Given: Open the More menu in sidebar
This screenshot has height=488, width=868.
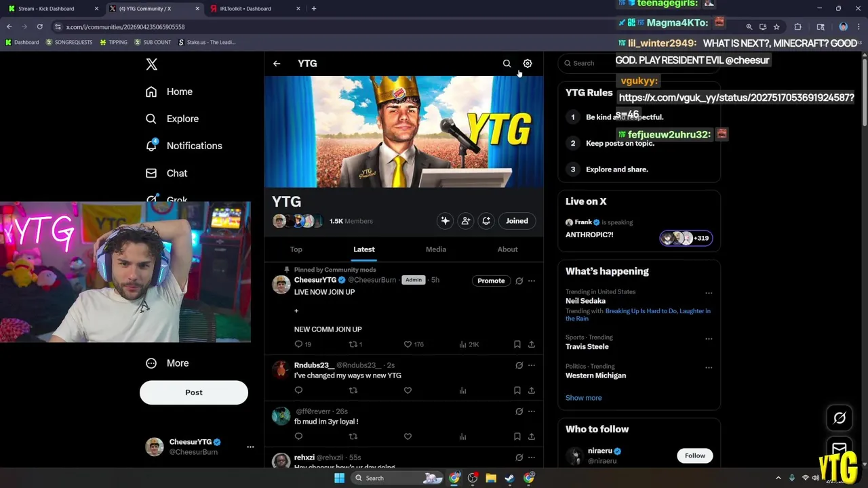Looking at the screenshot, I should [x=167, y=363].
